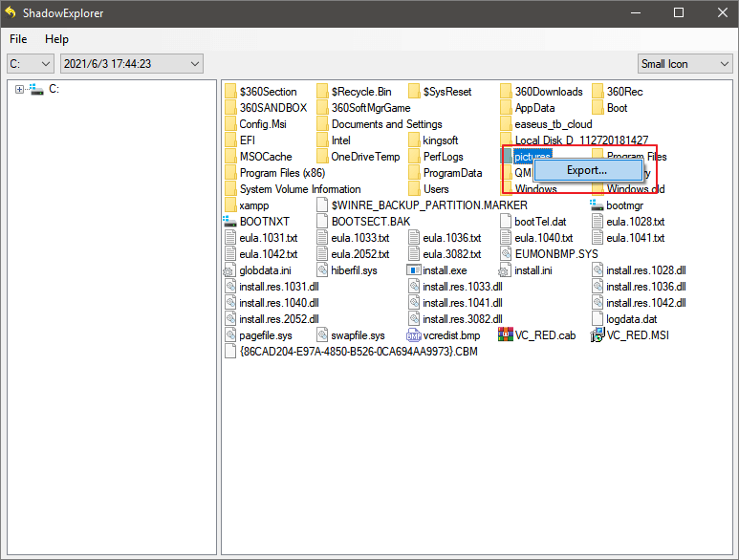Open the File menu
This screenshot has height=560, width=739.
[x=18, y=39]
